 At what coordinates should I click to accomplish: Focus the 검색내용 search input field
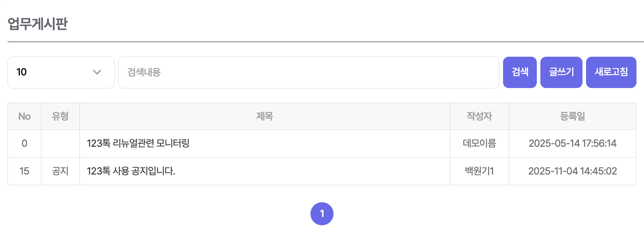click(309, 72)
